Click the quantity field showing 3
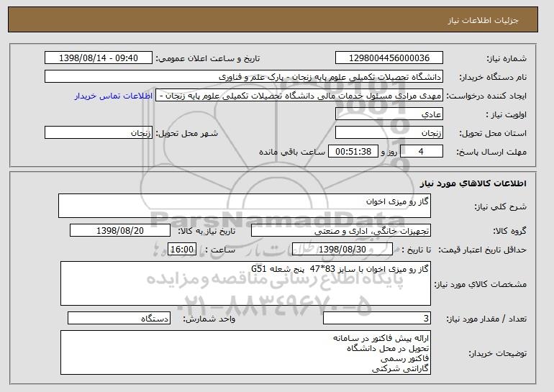 [x=377, y=318]
